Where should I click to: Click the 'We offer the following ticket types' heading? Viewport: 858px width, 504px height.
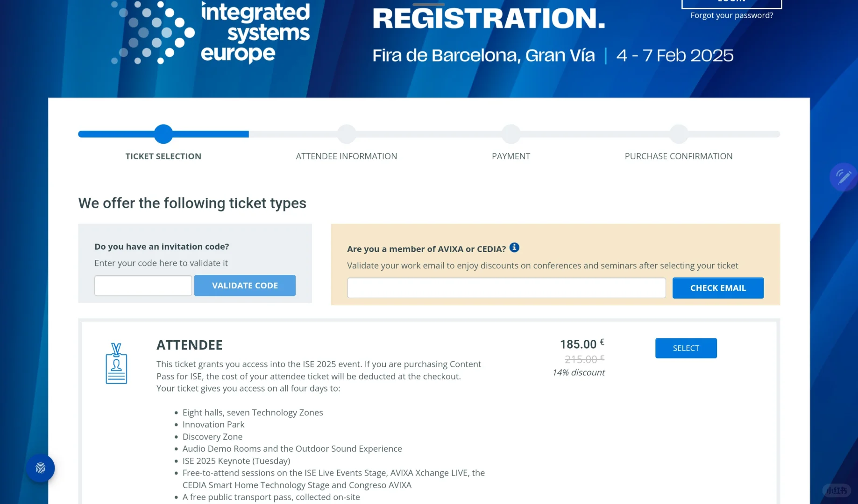(192, 203)
